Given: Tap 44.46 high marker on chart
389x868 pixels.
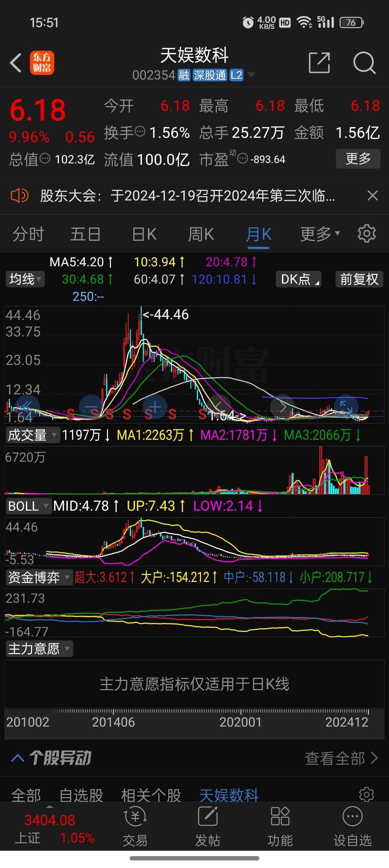Looking at the screenshot, I should (x=166, y=315).
